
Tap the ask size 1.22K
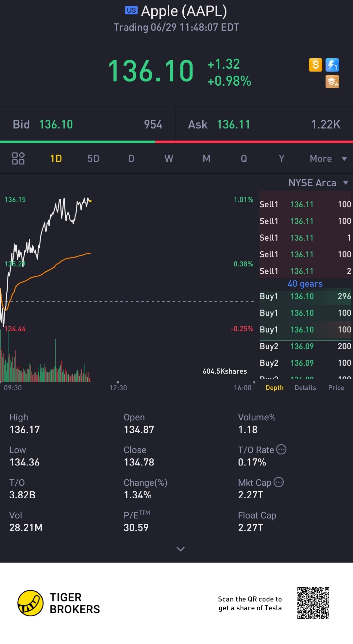click(x=326, y=125)
